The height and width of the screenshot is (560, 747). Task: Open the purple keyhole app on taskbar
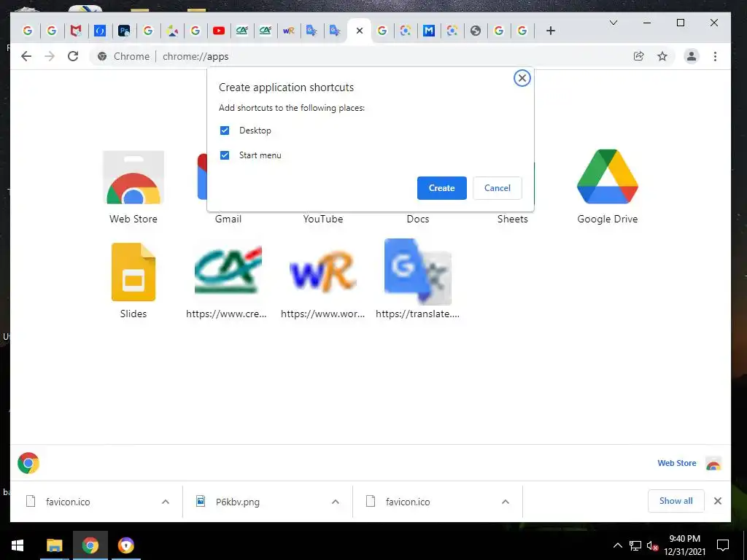coord(125,545)
